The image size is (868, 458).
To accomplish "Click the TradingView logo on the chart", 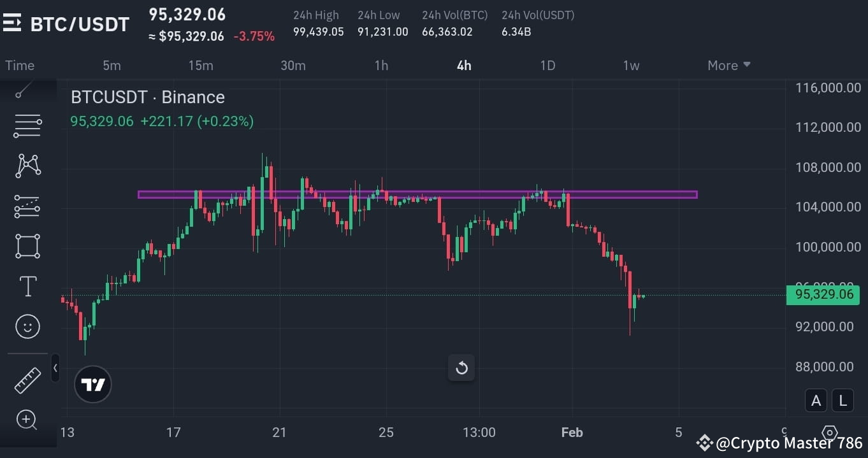I will pyautogui.click(x=92, y=384).
